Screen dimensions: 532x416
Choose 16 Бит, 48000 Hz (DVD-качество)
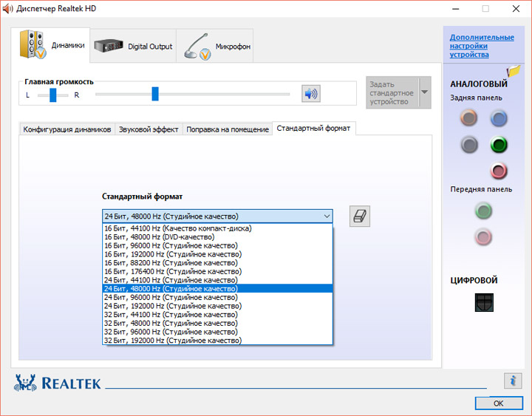(x=217, y=237)
